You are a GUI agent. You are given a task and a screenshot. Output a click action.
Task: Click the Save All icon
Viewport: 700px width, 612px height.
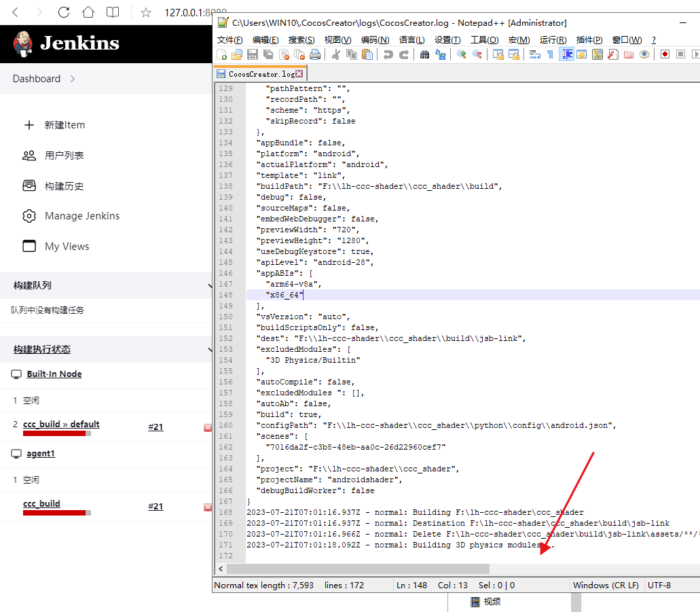(268, 54)
